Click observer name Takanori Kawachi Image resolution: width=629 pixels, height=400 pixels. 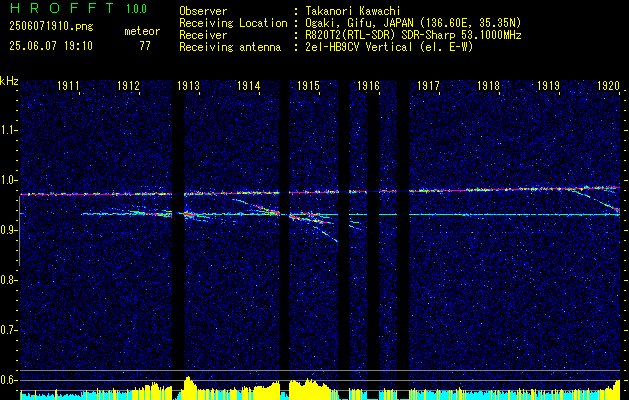(x=353, y=11)
